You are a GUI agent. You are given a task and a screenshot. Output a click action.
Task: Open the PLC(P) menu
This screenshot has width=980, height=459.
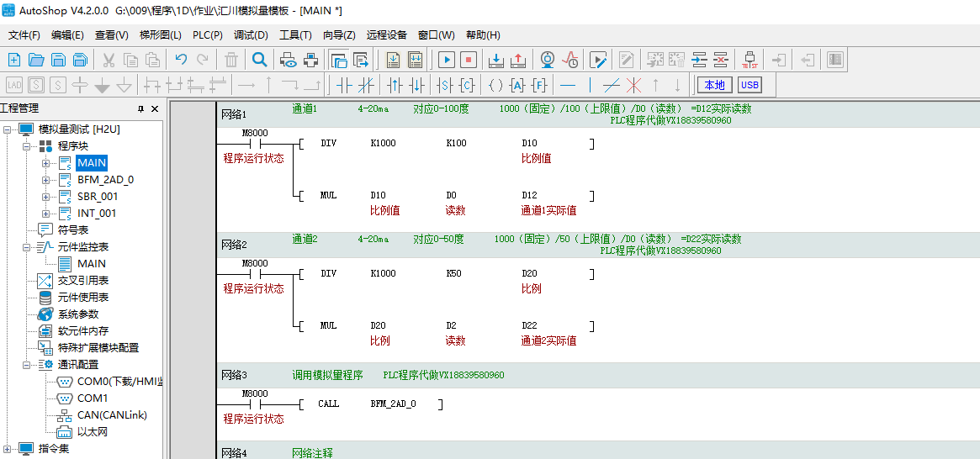[208, 34]
